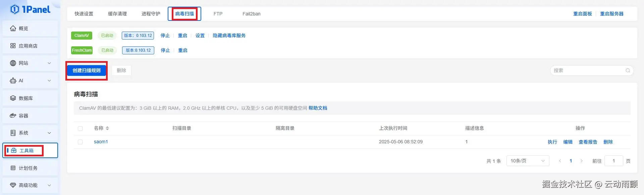The height and width of the screenshot is (195, 644).
Task: Switch to the 病毒扫描 tab
Action: (x=184, y=14)
